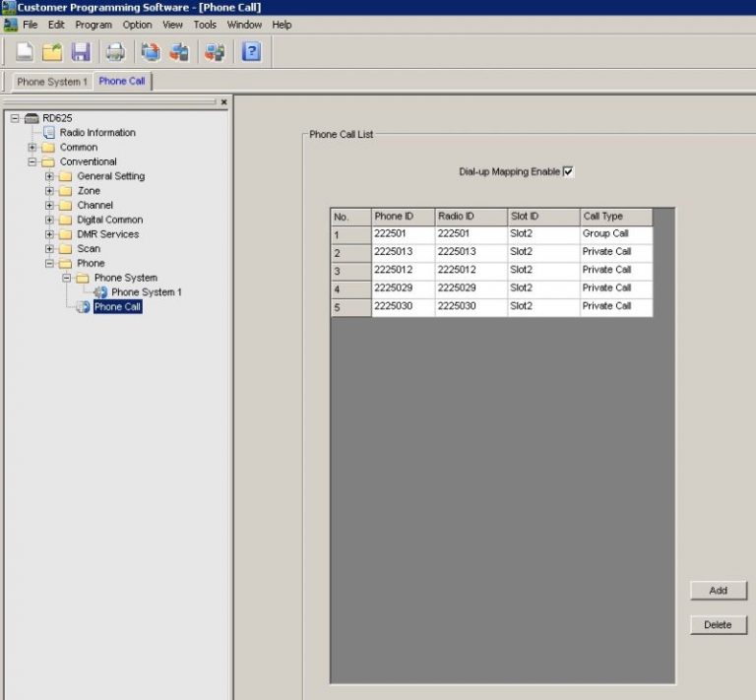The width and height of the screenshot is (756, 700).
Task: Expand the Scan folder
Action: 49,249
